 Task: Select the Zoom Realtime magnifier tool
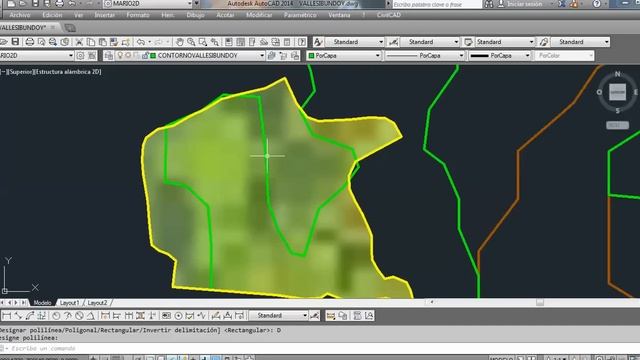(191, 42)
